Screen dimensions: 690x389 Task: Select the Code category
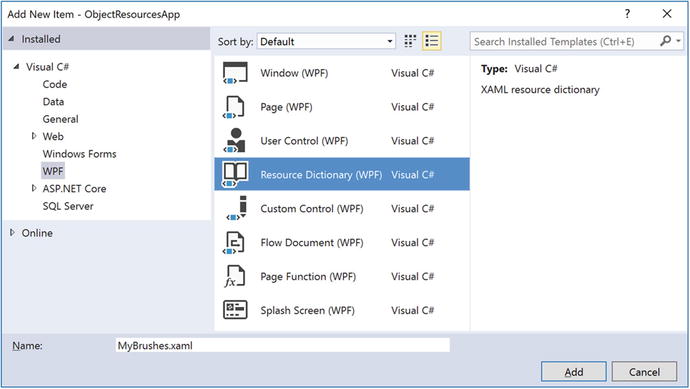click(55, 84)
